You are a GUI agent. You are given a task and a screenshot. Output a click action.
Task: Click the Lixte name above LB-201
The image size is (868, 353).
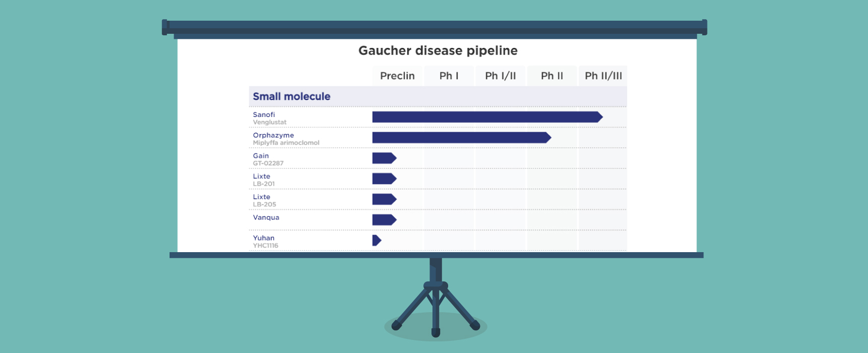click(x=261, y=177)
